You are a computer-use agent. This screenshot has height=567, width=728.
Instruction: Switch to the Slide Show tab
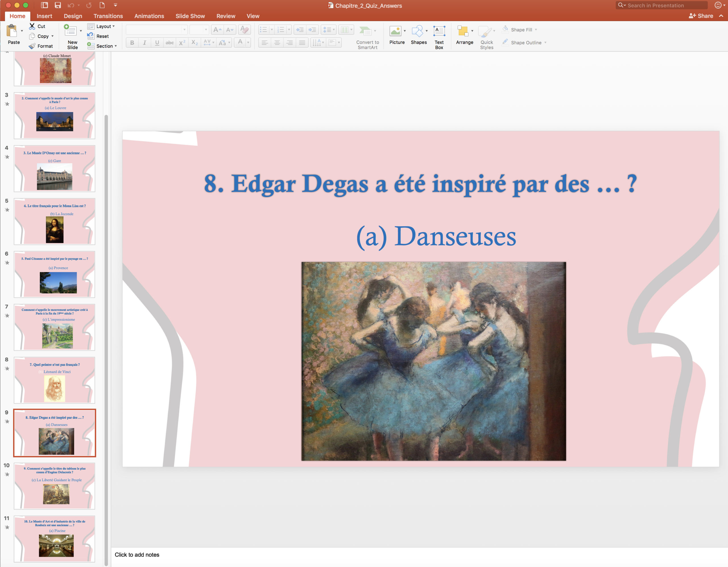coord(190,16)
